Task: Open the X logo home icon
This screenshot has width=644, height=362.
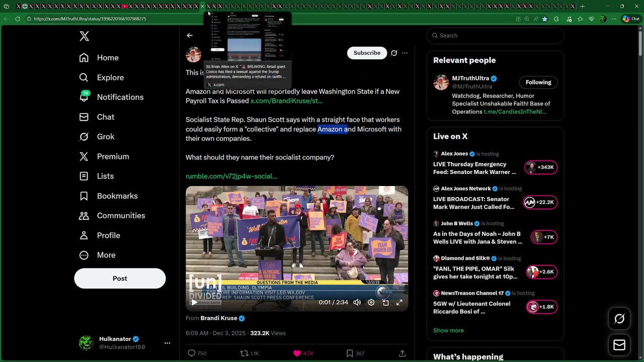Action: point(84,36)
